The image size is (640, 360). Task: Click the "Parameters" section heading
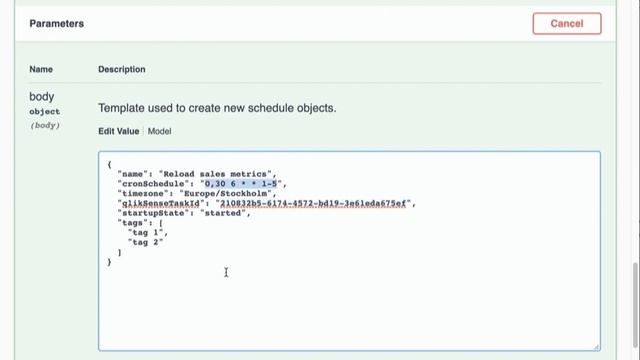pyautogui.click(x=57, y=24)
